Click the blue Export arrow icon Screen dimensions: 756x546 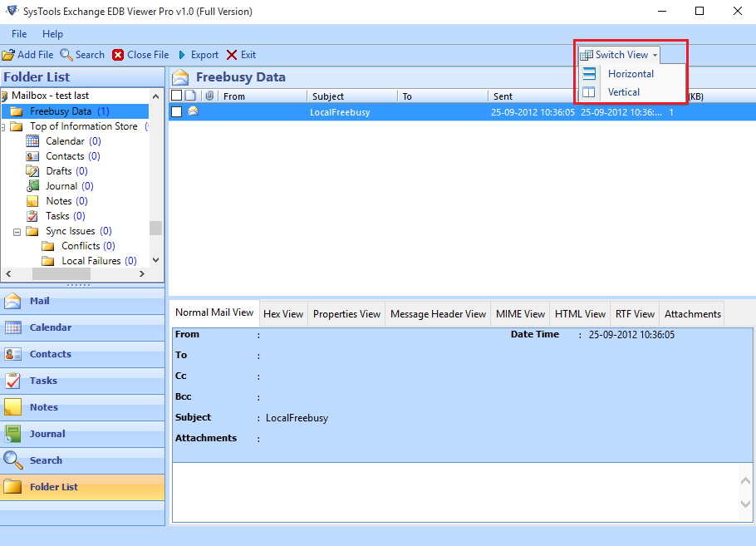click(182, 55)
